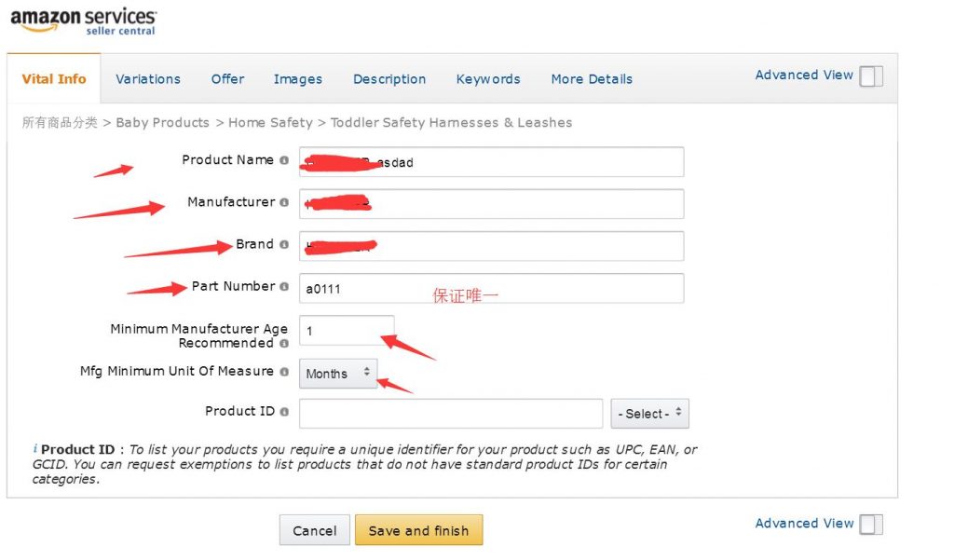
Task: Click the Baby Products breadcrumb link
Action: pyautogui.click(x=162, y=123)
